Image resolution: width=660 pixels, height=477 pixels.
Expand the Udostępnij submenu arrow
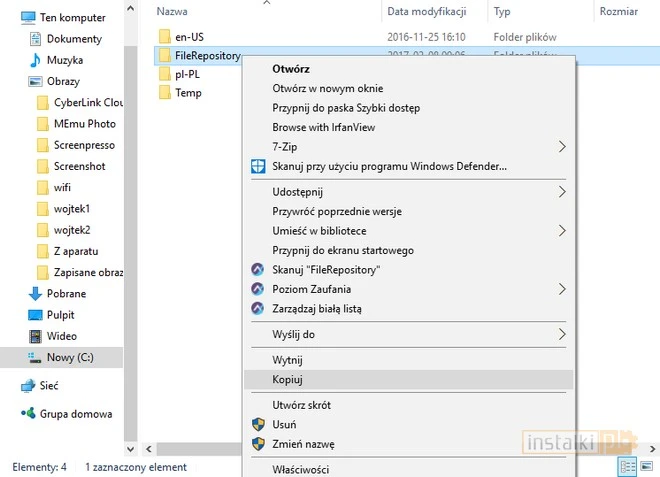pos(562,192)
